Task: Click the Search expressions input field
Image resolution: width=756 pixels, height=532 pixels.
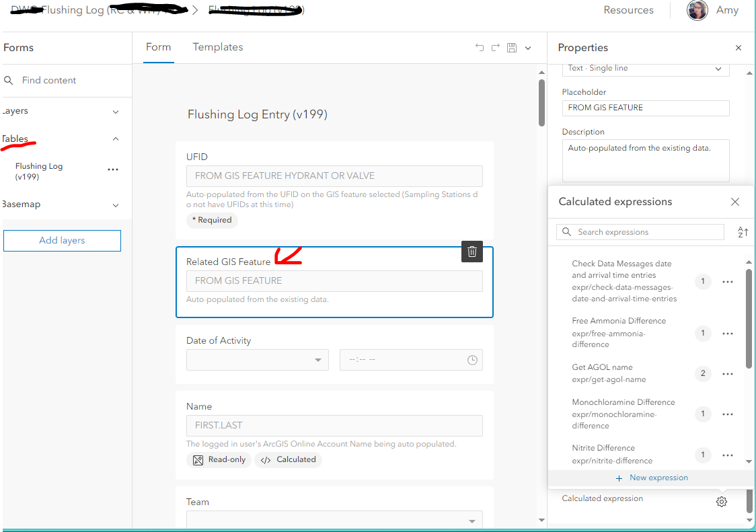Action: 639,231
